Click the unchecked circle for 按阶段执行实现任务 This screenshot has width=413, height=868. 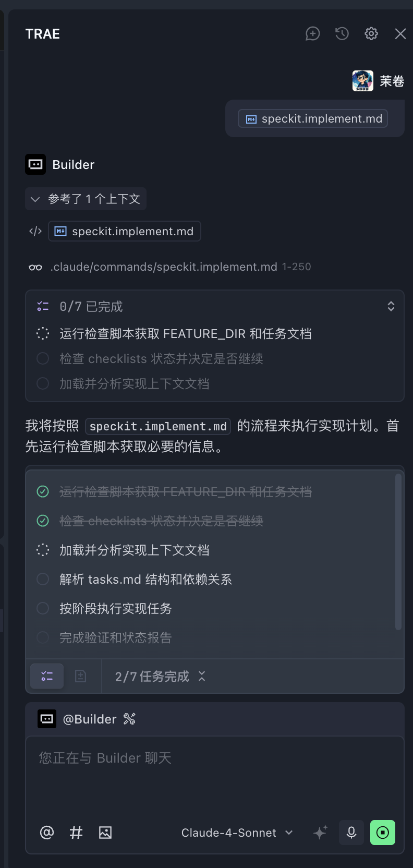(43, 608)
